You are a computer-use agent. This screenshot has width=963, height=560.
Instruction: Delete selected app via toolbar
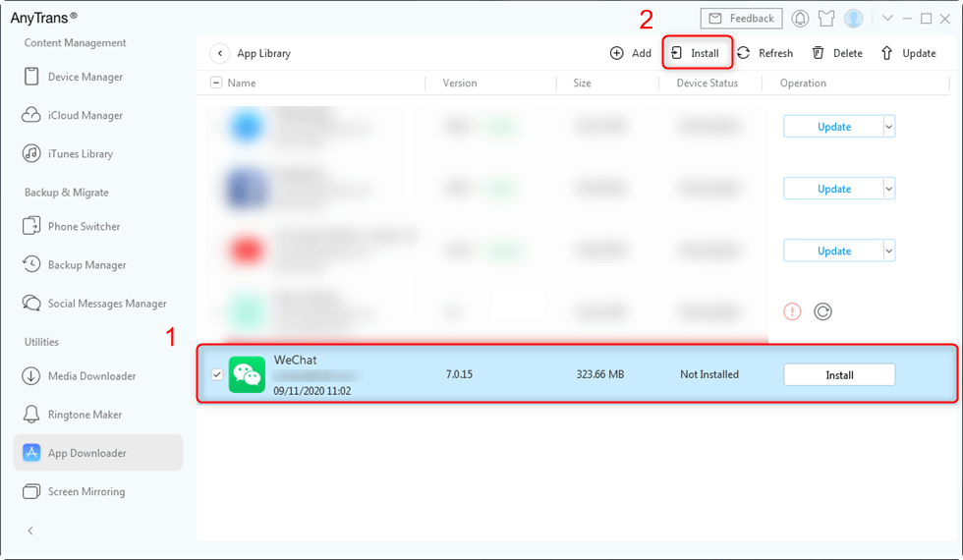(837, 53)
